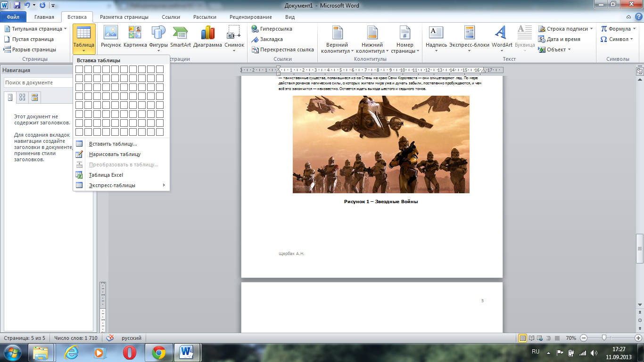Browse headings tab in Navigation pane
Viewport: 644px width, 362px height.
pos(10,98)
